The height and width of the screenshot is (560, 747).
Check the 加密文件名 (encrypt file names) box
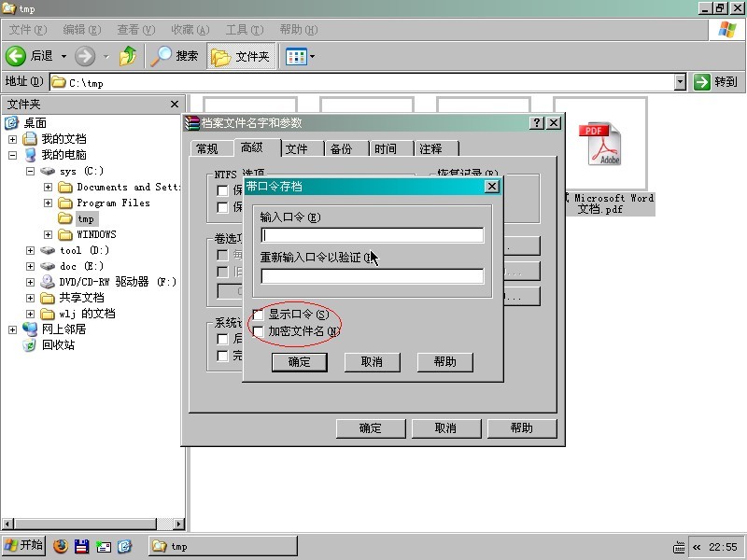259,331
